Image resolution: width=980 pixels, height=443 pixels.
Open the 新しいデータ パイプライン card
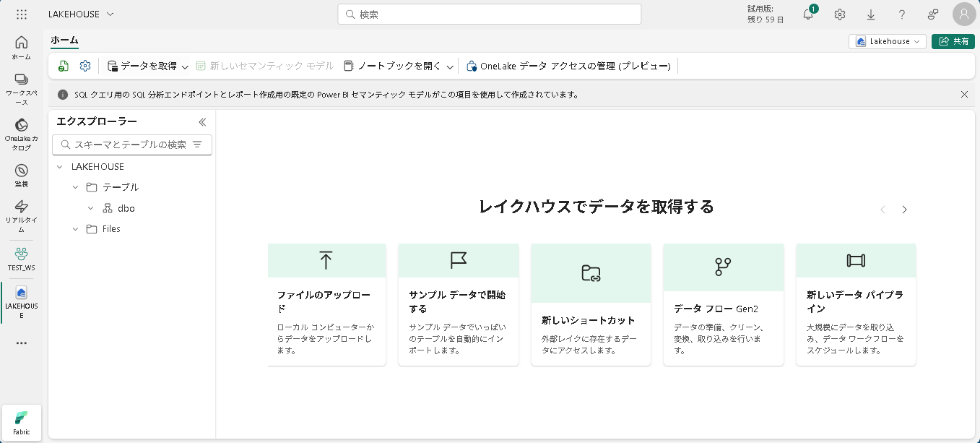pos(856,304)
